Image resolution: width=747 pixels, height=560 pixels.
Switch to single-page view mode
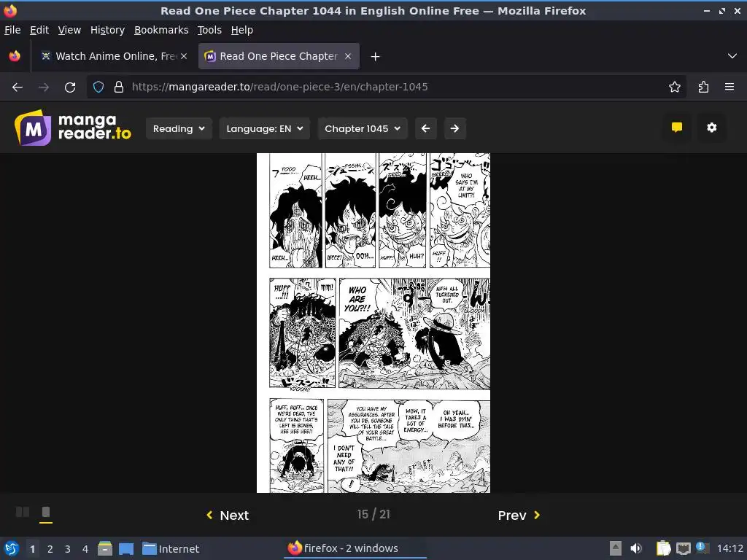click(x=46, y=513)
